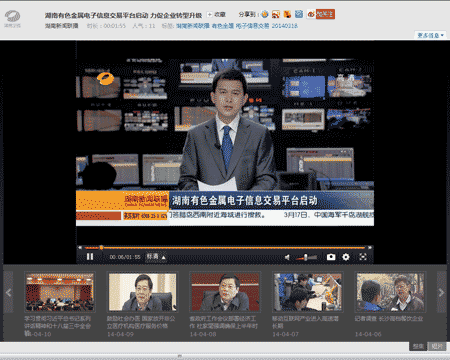Adjust the volume slider handle
Viewport: 450px width, 360px height.
(x=306, y=257)
